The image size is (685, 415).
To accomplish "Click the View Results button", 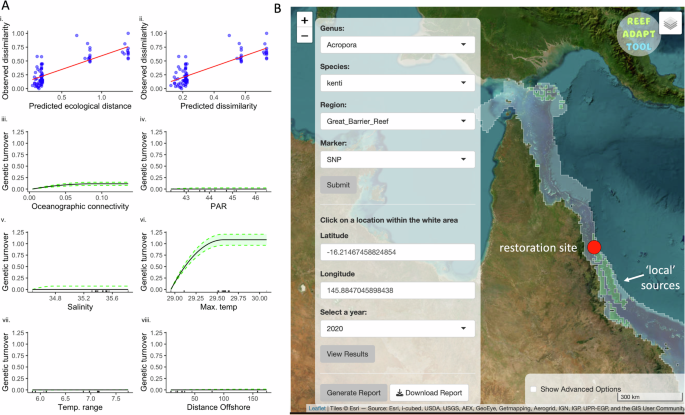I will [x=347, y=354].
